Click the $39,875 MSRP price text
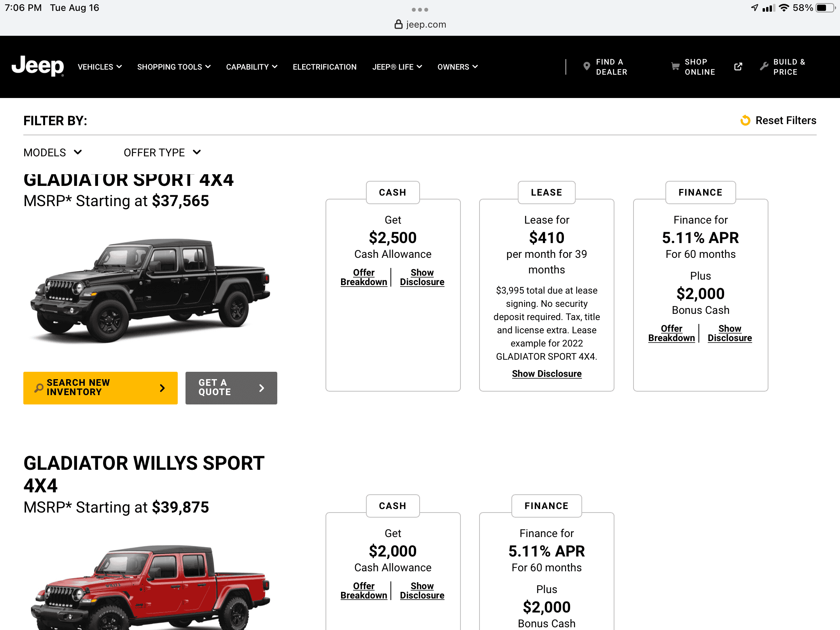 tap(180, 507)
